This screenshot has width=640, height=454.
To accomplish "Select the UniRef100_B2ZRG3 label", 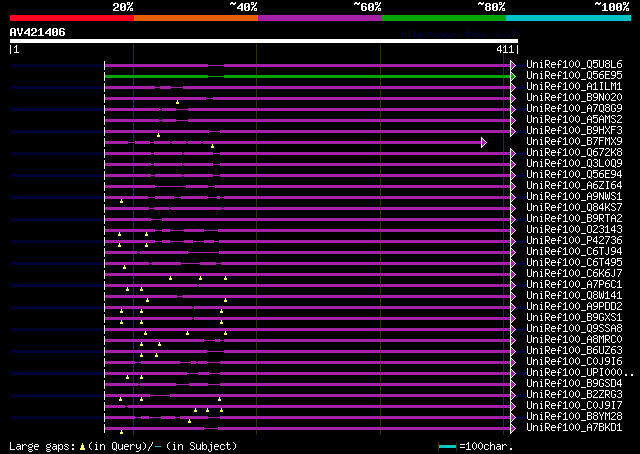I will pyautogui.click(x=574, y=395).
